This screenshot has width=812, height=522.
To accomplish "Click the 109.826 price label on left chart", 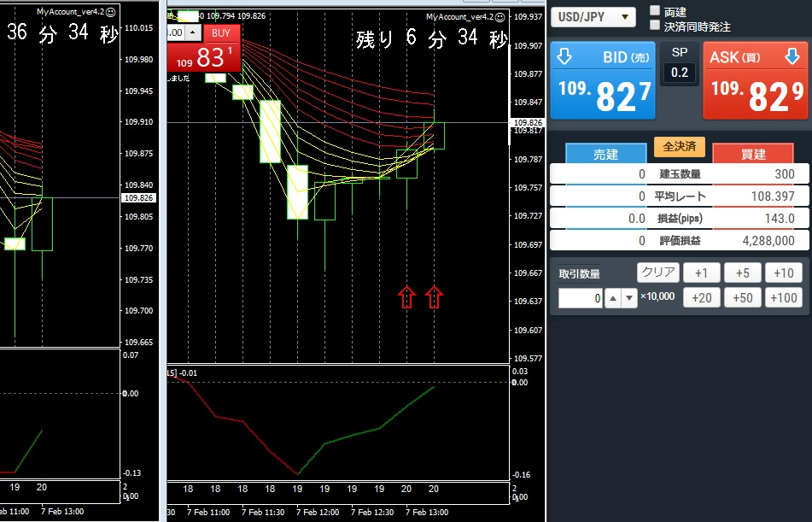I will (x=139, y=198).
